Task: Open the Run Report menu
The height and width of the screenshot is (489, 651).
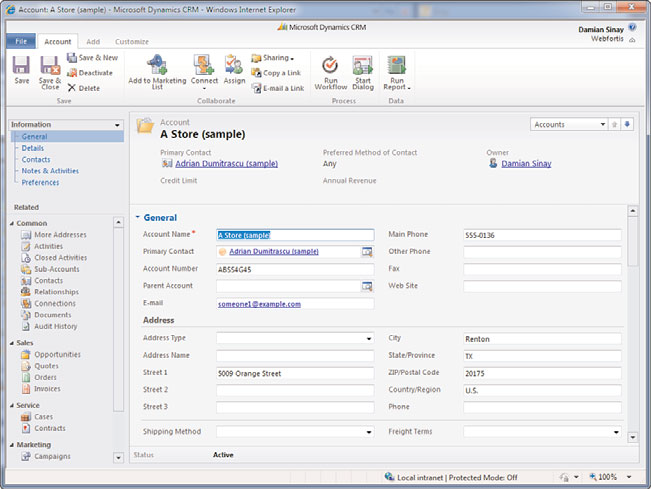Action: 396,73
